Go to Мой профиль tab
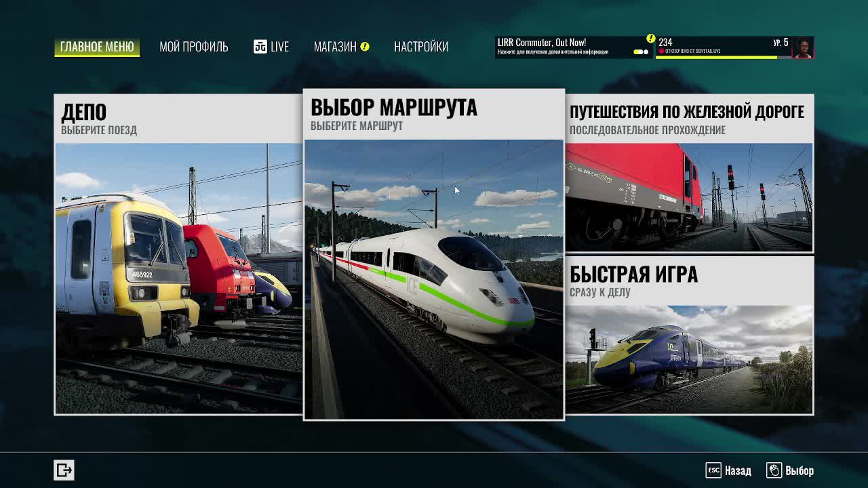The image size is (868, 488). coord(193,47)
